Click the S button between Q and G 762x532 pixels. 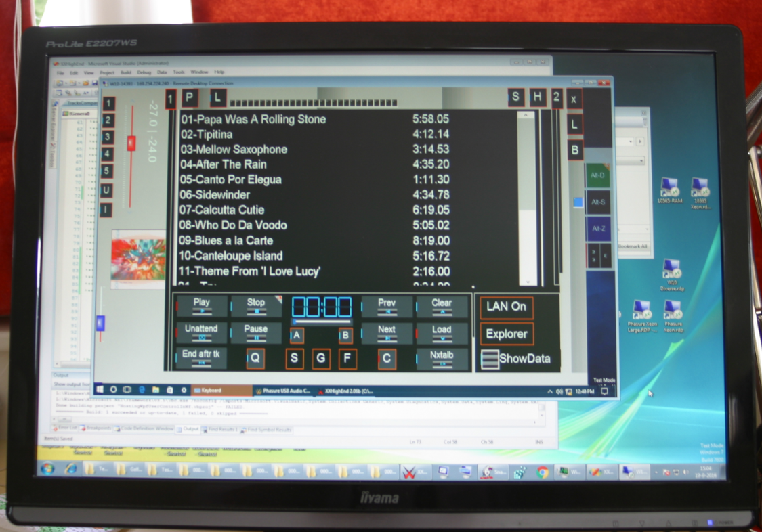pos(294,359)
